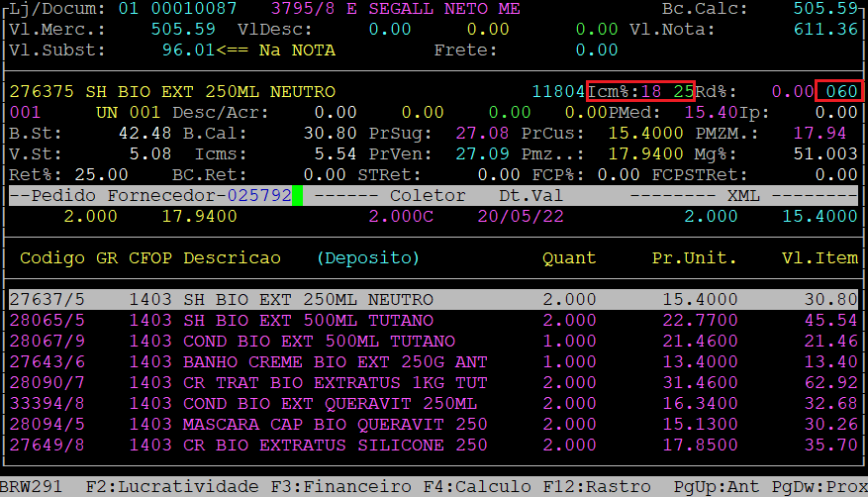Click the COND BIO EXT QUERAVIT 250ML row
The height and width of the screenshot is (497, 868).
(434, 404)
